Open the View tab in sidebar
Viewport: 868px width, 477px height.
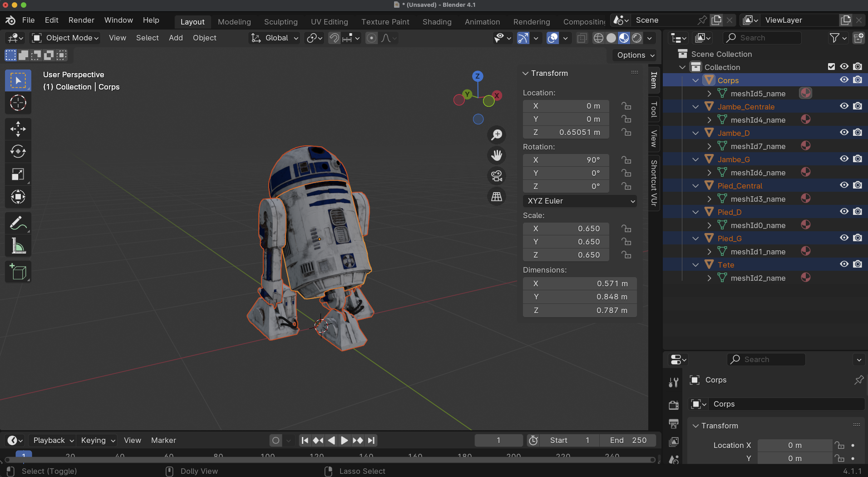pos(654,139)
